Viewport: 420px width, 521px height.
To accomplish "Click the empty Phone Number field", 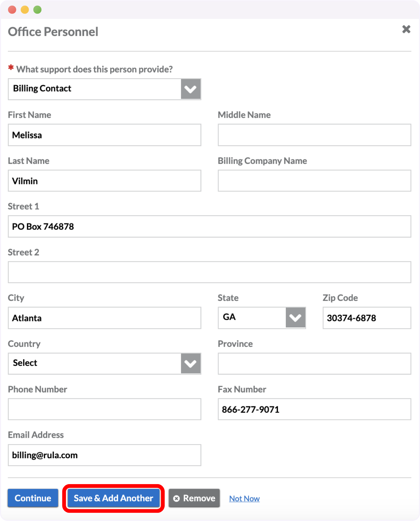I will (104, 409).
